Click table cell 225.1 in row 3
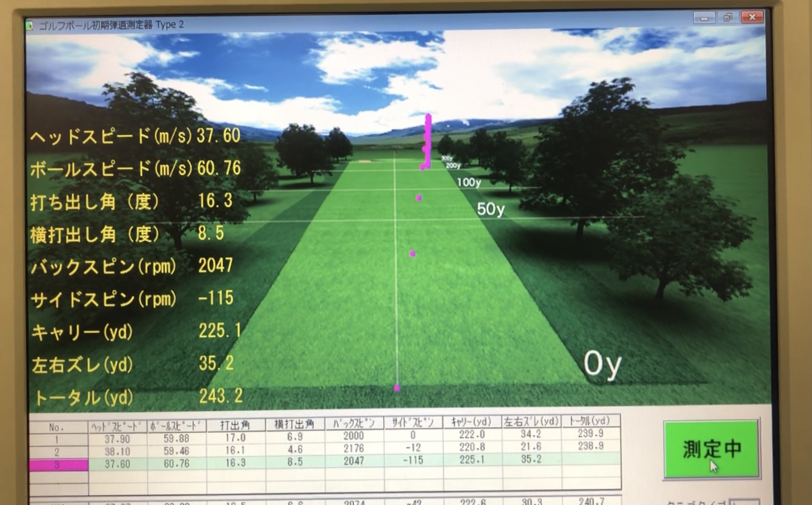812x505 pixels. pyautogui.click(x=473, y=459)
